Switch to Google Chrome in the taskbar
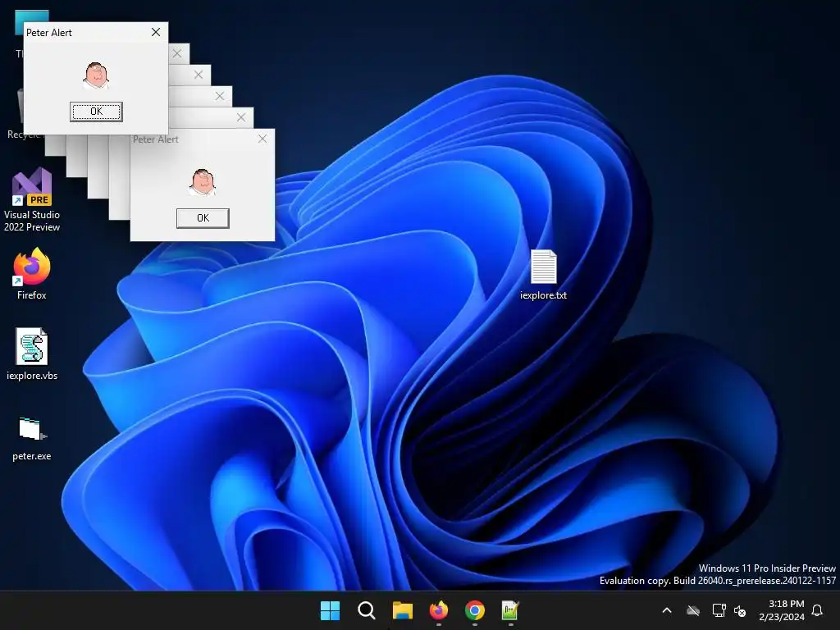 [x=475, y=610]
